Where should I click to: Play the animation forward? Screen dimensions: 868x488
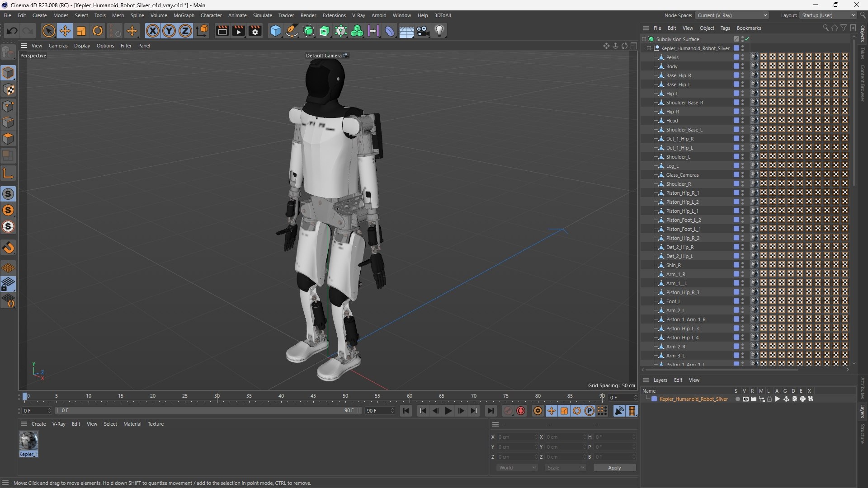(448, 411)
